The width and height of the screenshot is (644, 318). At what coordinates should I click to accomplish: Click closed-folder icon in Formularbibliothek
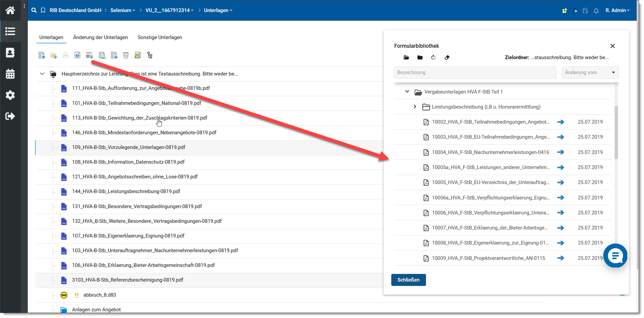420,57
